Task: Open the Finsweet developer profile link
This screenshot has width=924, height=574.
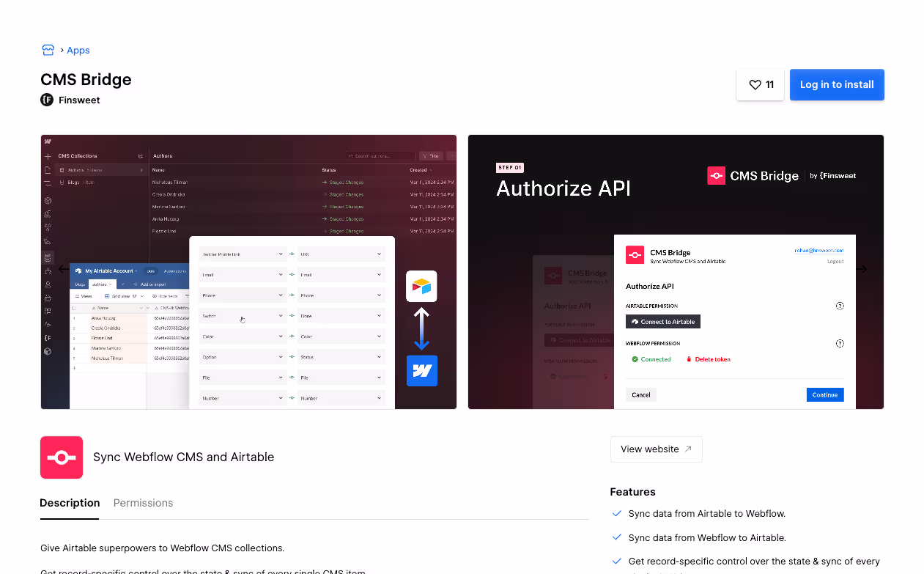Action: pos(79,100)
